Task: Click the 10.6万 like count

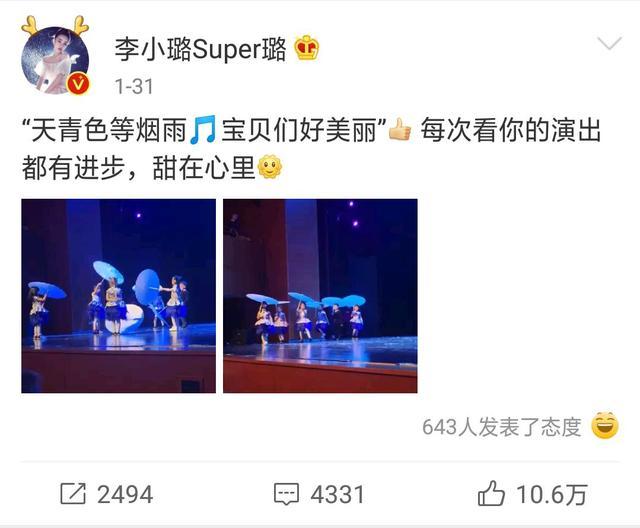Action: pyautogui.click(x=551, y=495)
